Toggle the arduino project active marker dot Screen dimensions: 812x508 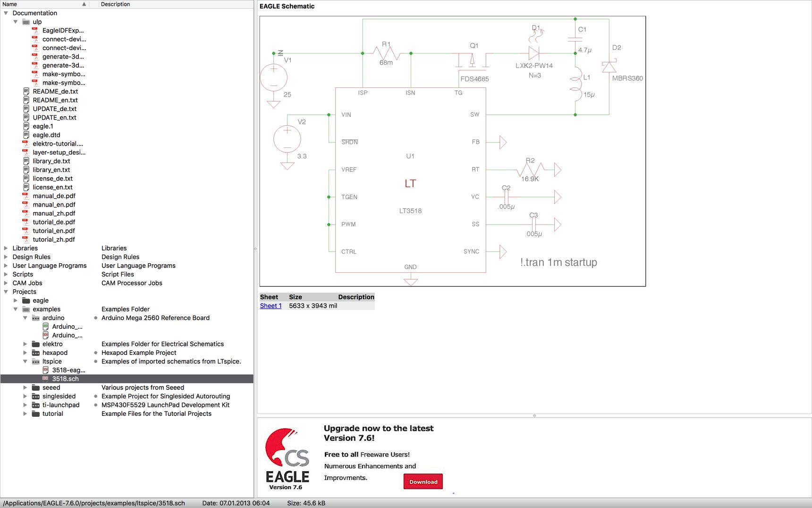tap(96, 318)
